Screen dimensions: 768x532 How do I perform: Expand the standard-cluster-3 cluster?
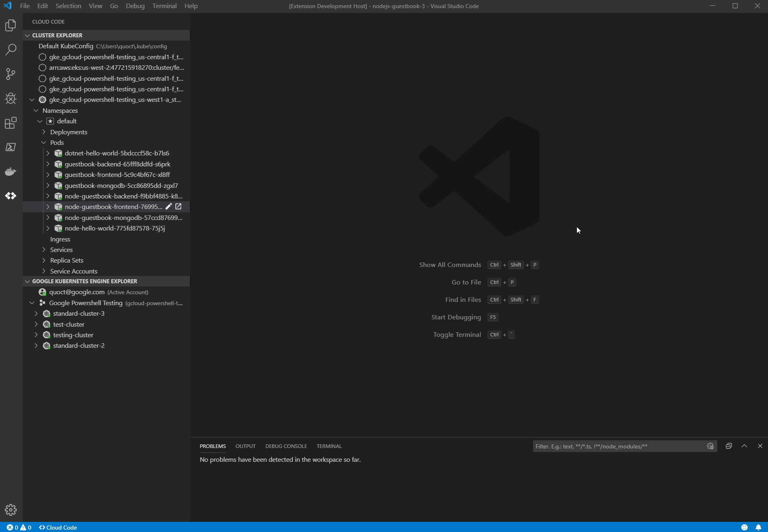[36, 313]
